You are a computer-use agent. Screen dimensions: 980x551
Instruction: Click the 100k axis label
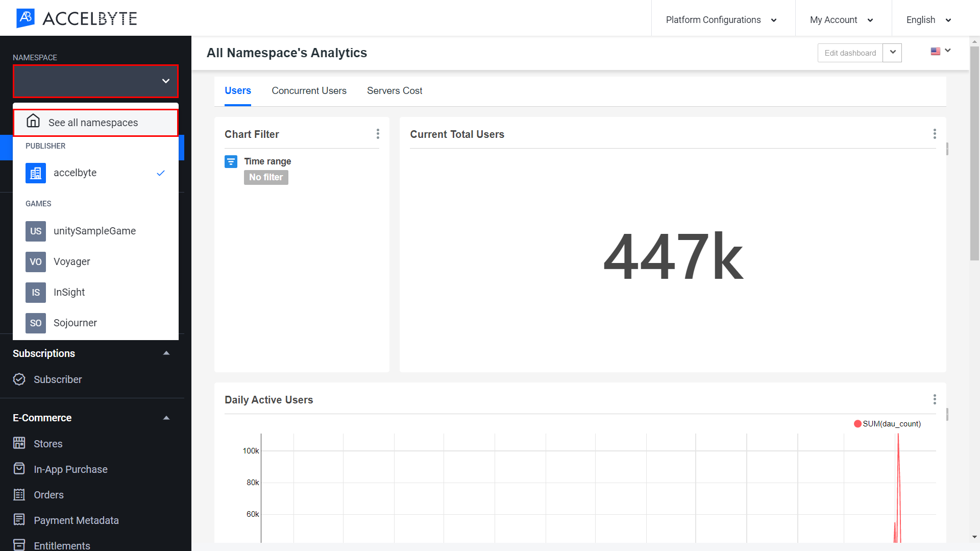(x=251, y=451)
